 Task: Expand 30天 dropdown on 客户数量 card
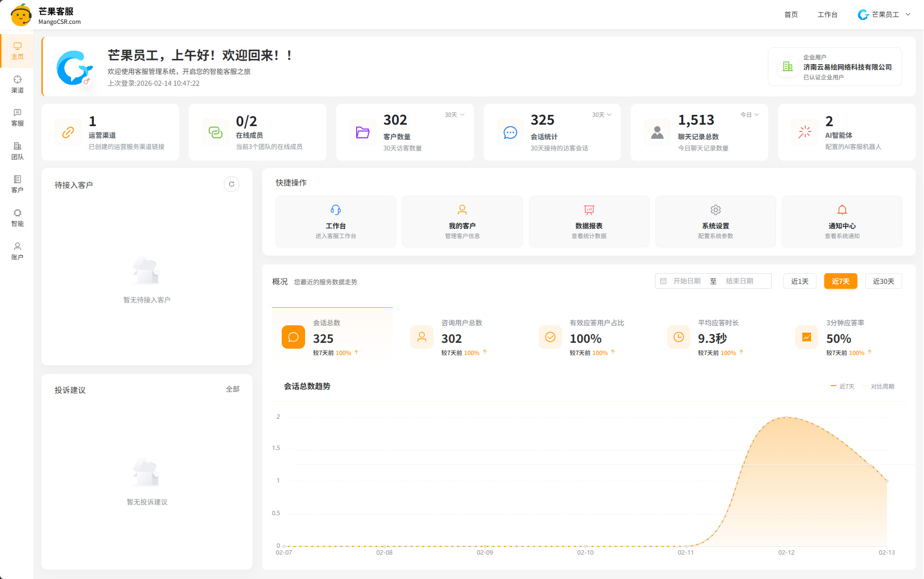tap(454, 115)
